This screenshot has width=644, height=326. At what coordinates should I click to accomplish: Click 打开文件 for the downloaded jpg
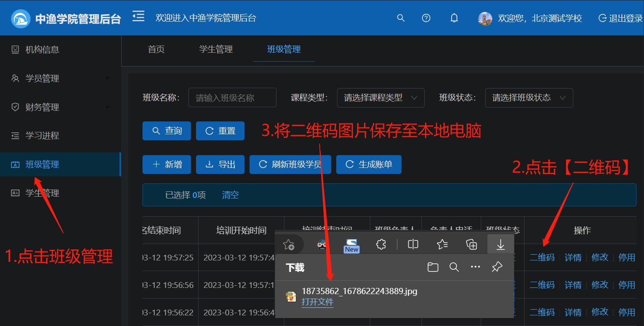pos(318,302)
